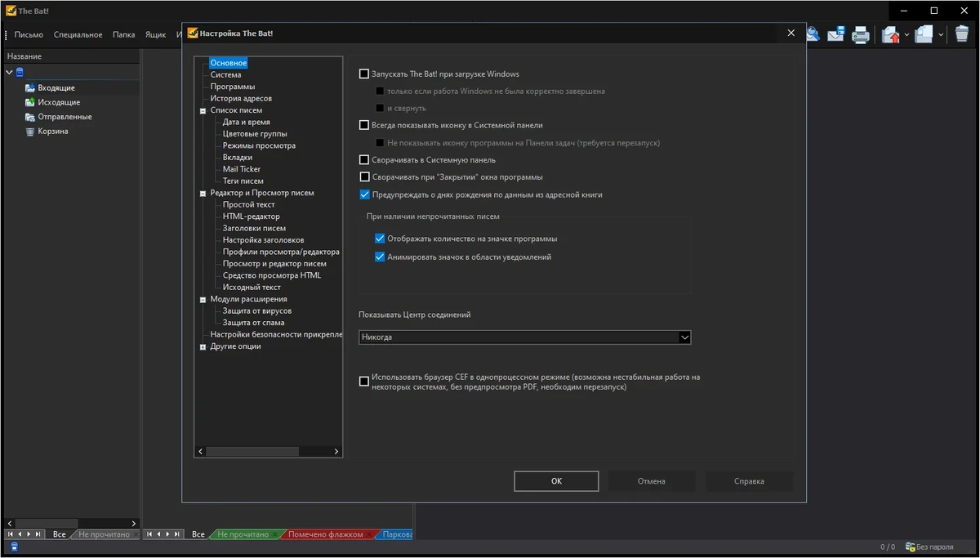Check the и свернуть sub-option
The height and width of the screenshot is (558, 980).
[380, 109]
